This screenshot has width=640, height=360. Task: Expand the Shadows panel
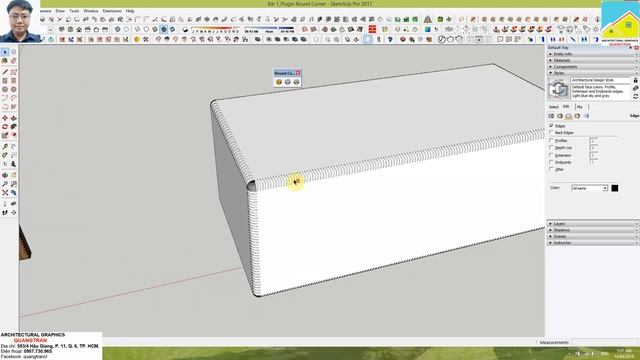pos(592,230)
